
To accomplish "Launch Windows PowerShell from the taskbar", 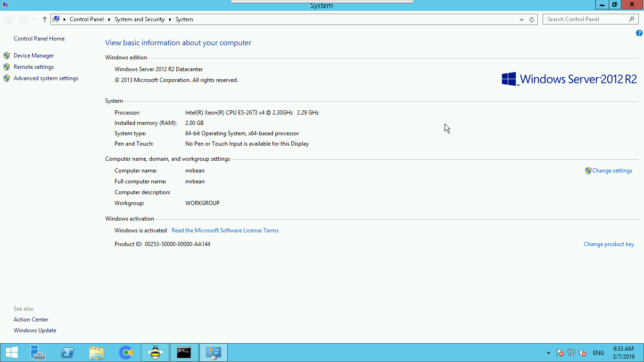I will 67,353.
